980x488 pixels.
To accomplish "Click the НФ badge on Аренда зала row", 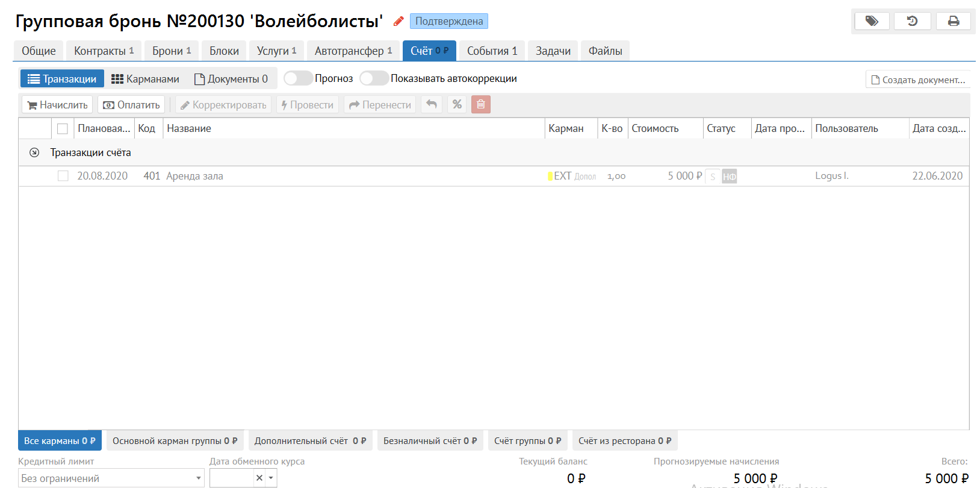I will (x=730, y=177).
